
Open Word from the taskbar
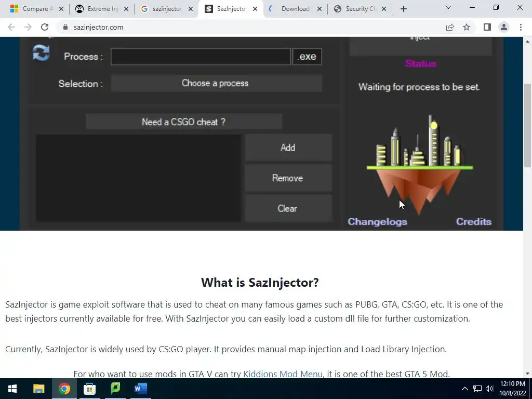tap(140, 389)
